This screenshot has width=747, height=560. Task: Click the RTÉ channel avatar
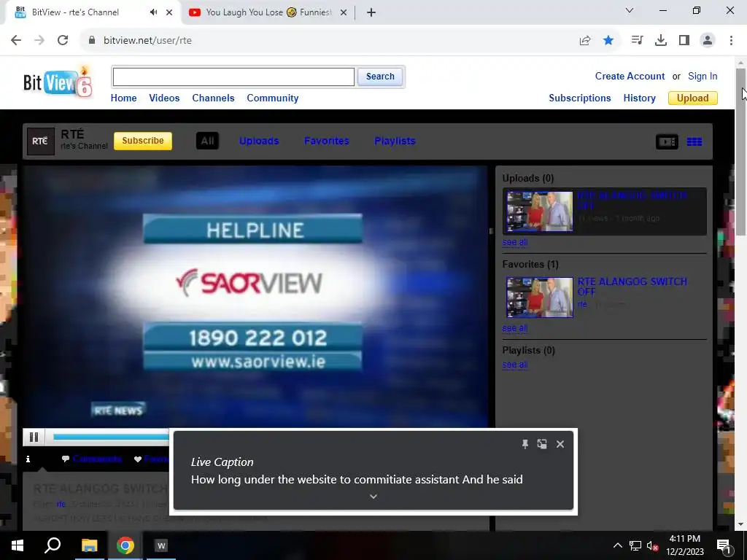(41, 141)
